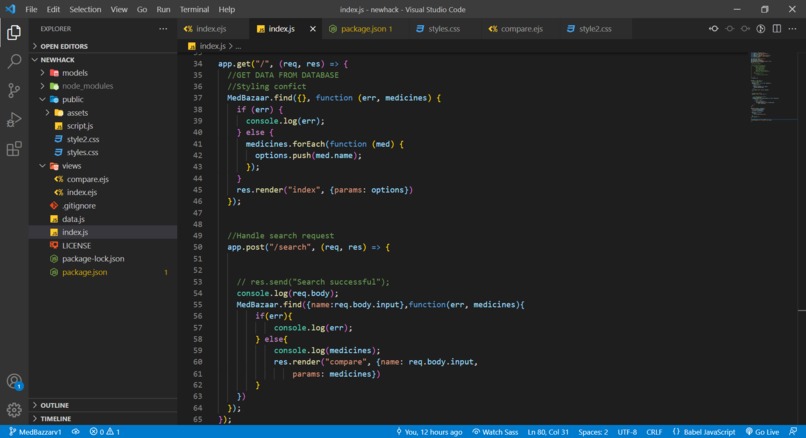Open the Extensions view
Screen dimensions: 806x438
point(14,149)
